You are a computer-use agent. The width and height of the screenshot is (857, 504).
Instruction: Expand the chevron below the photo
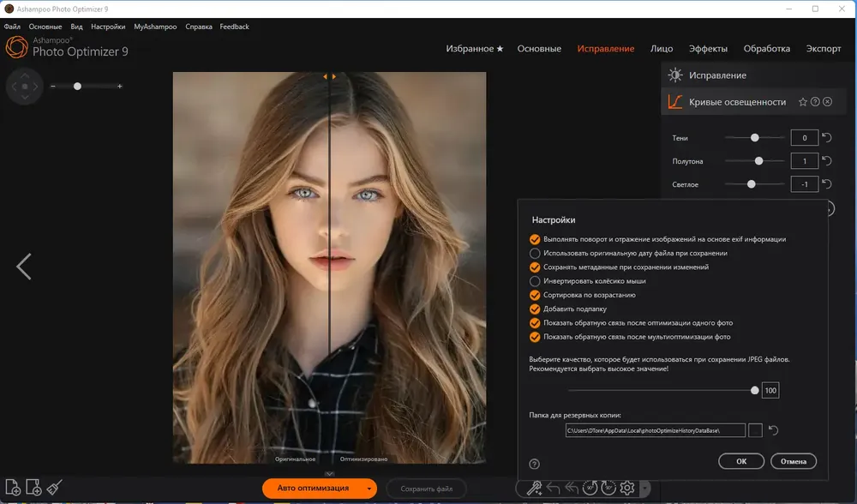pyautogui.click(x=329, y=474)
